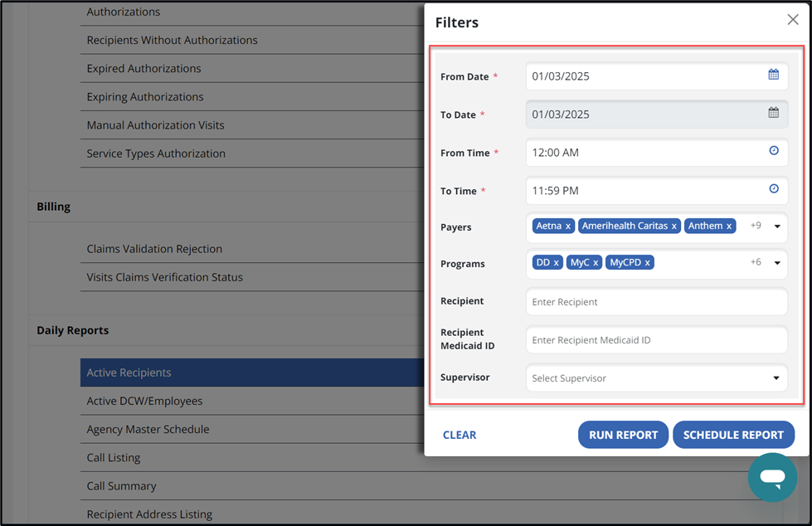Open the Agency Master Schedule report
Viewport: 812px width, 526px height.
(148, 430)
